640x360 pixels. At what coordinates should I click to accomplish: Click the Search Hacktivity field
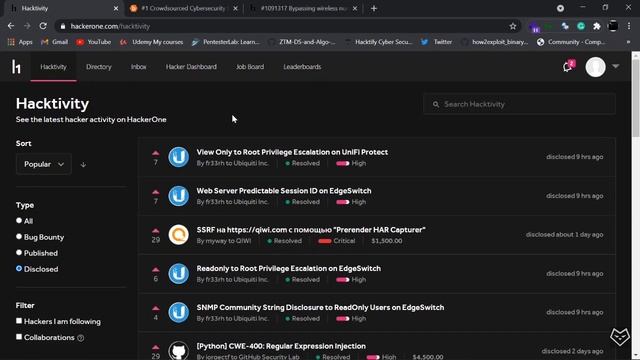tap(519, 104)
